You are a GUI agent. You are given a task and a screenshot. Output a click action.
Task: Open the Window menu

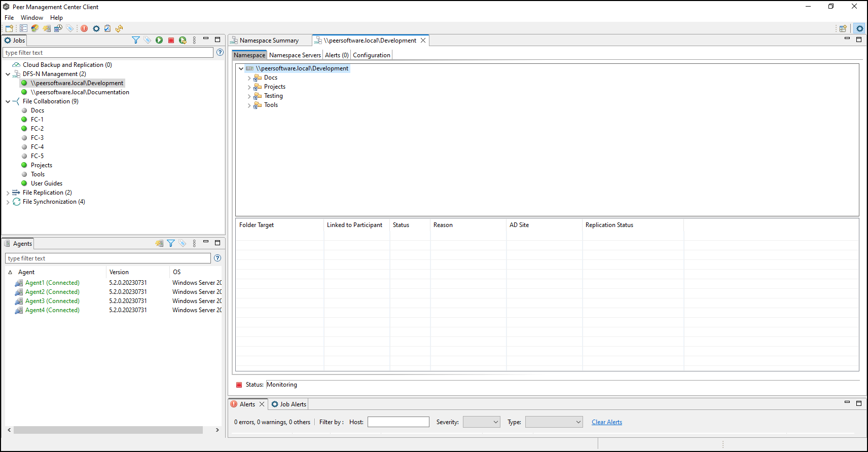click(x=32, y=18)
